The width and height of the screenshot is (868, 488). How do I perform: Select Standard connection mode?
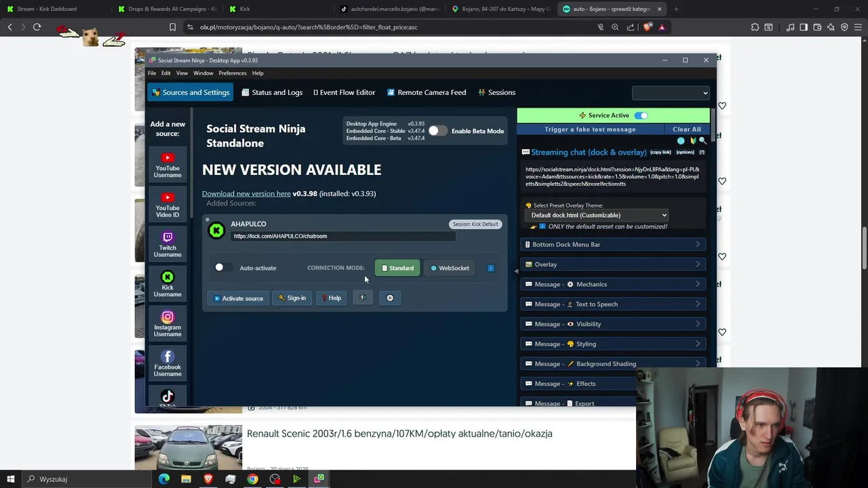click(x=397, y=268)
